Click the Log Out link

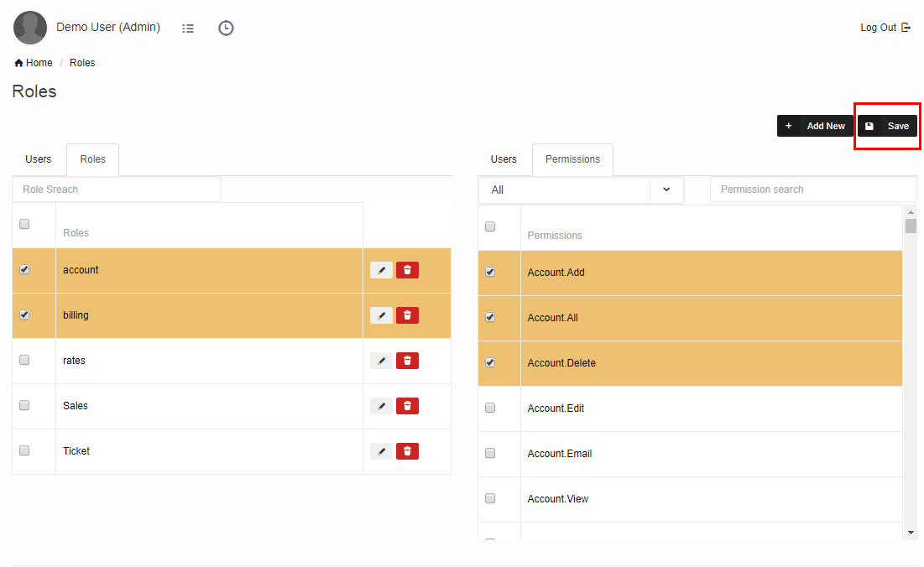pos(885,28)
